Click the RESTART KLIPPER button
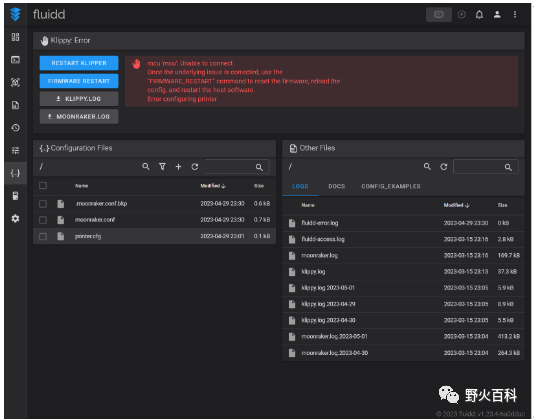Image resolution: width=534 pixels, height=419 pixels. click(x=79, y=63)
